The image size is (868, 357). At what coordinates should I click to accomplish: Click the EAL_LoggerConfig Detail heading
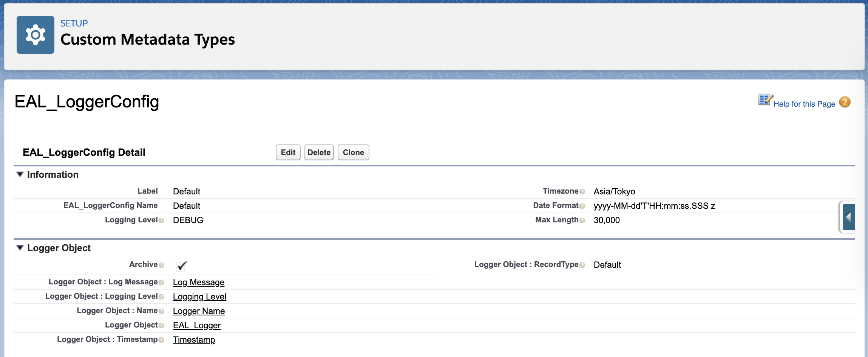[x=84, y=152]
